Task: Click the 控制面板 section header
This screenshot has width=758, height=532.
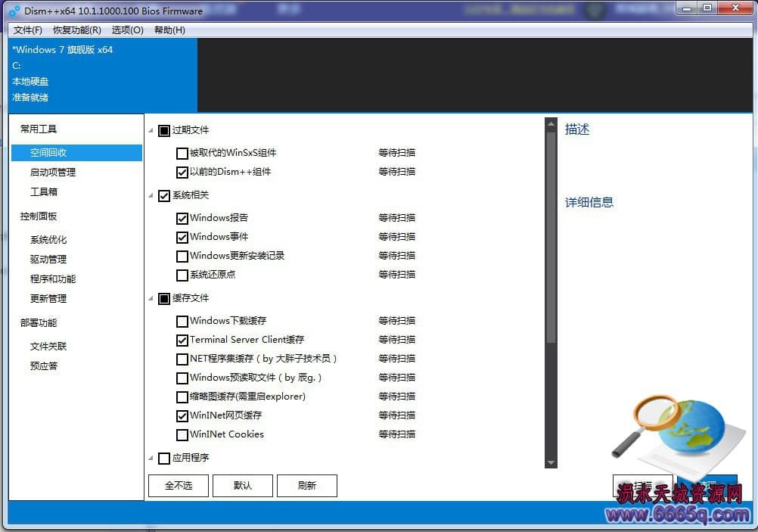Action: point(39,216)
